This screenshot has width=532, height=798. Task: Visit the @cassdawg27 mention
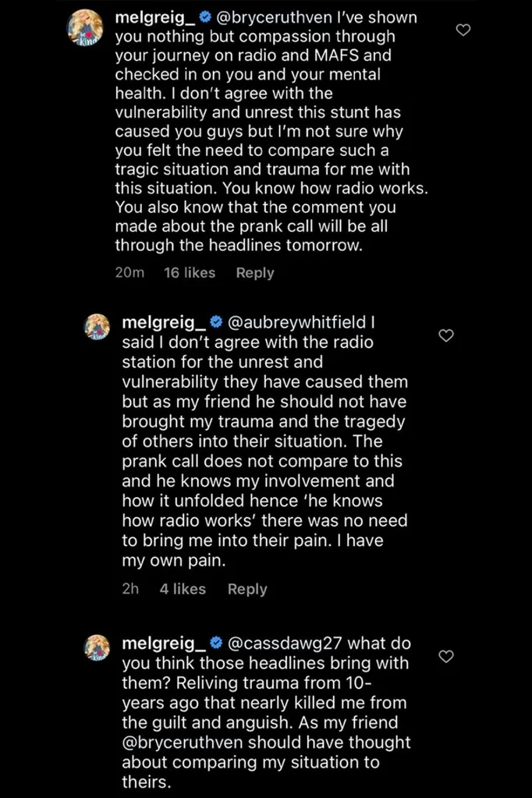coord(285,644)
